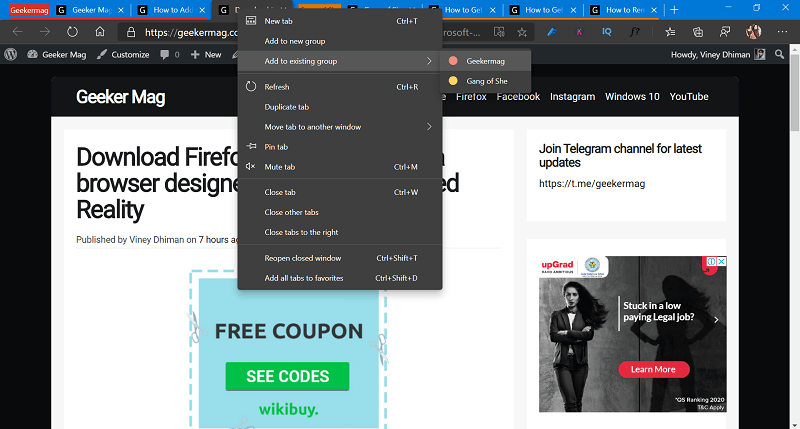Viewport: 800px width, 429px height.
Task: Click 'Customize' in the admin bar
Action: tap(123, 54)
